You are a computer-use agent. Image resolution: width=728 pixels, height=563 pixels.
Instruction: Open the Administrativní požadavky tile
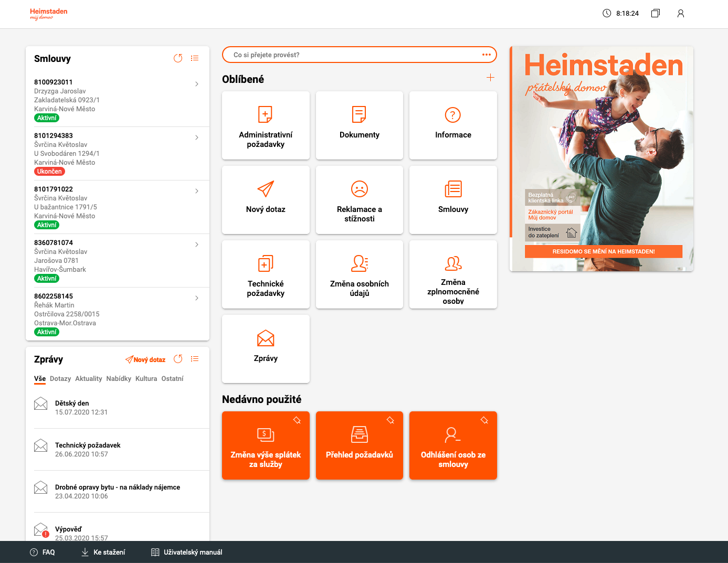(x=266, y=125)
